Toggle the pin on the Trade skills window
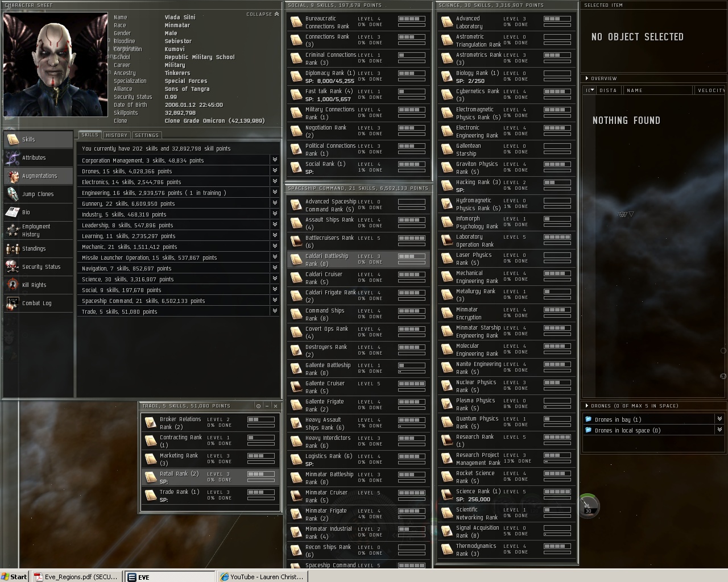 258,406
